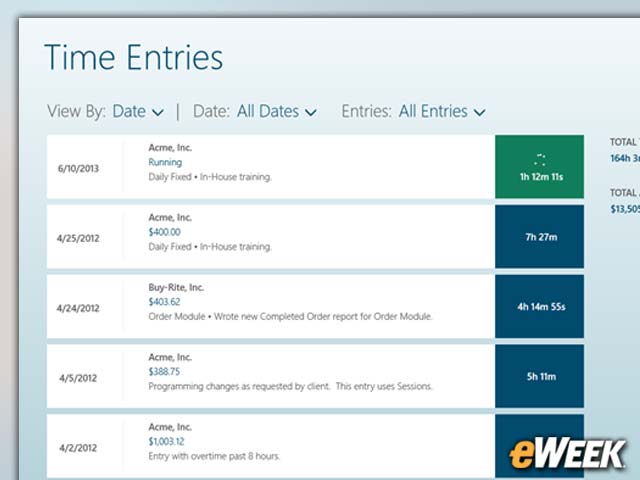Image resolution: width=640 pixels, height=480 pixels.
Task: Select the 4/2/2012 overtime entry row
Action: (x=270, y=446)
